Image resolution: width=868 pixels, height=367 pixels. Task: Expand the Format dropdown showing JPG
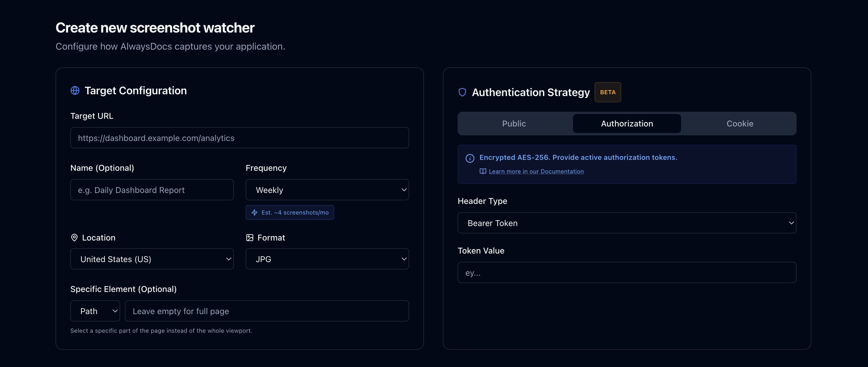tap(327, 259)
